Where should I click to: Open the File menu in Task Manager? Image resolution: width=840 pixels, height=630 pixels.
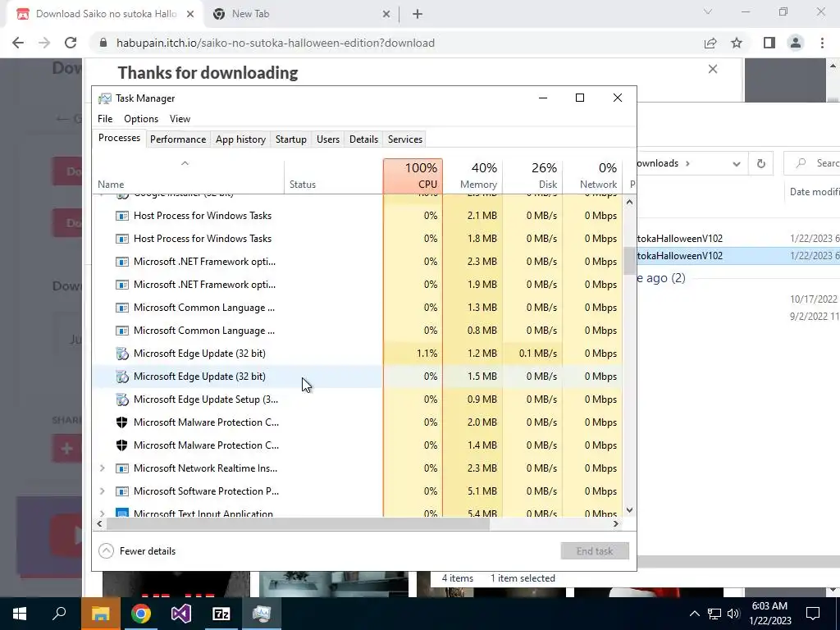[105, 119]
